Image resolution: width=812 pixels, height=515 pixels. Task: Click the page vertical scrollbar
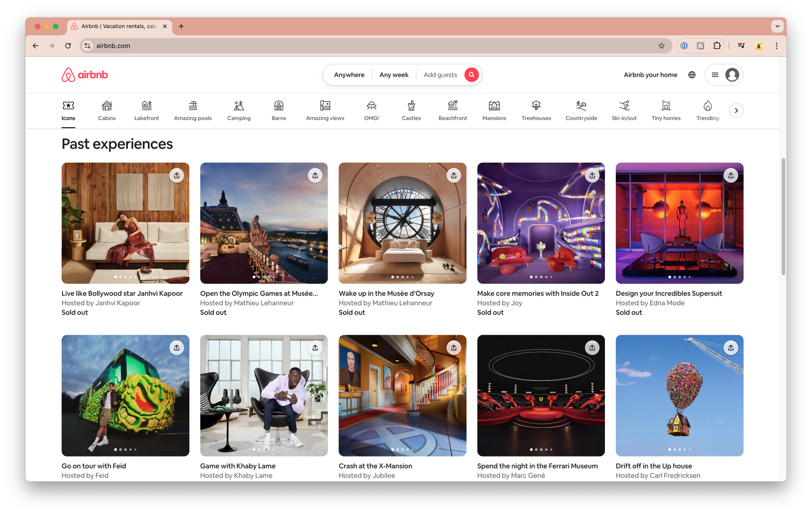783,217
